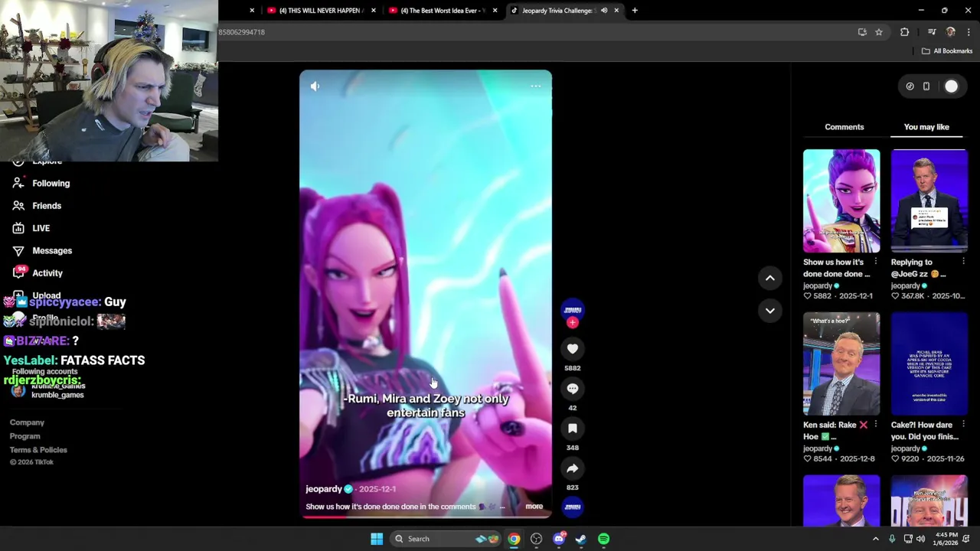Image resolution: width=980 pixels, height=551 pixels.
Task: Open the Chrome three-dot menu
Action: [x=969, y=32]
